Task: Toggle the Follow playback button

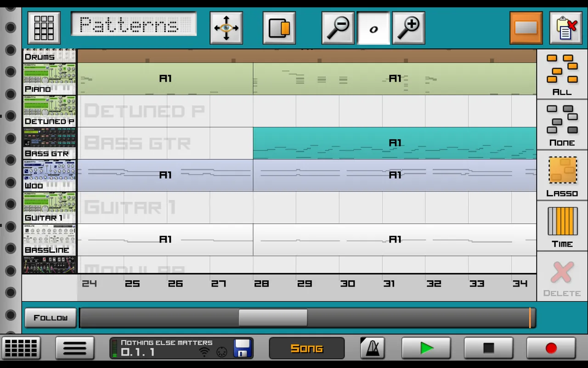Action: click(51, 318)
